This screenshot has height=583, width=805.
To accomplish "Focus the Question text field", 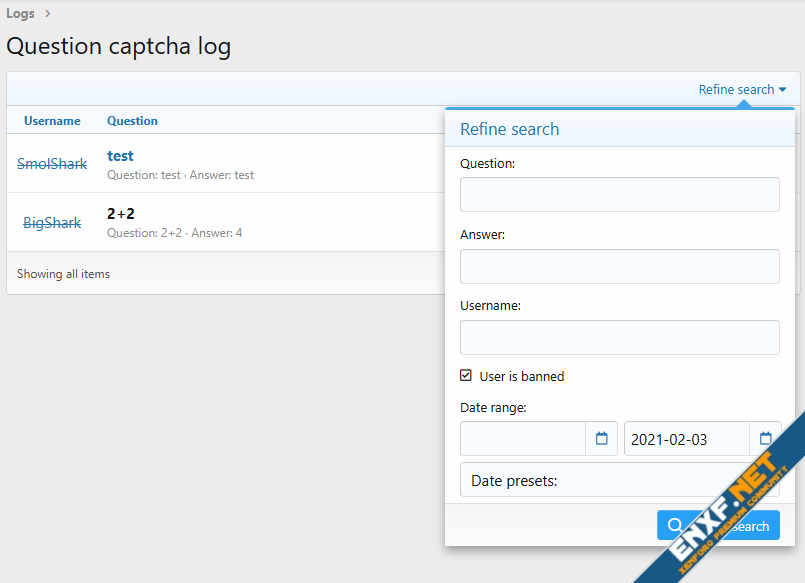I will pos(619,194).
